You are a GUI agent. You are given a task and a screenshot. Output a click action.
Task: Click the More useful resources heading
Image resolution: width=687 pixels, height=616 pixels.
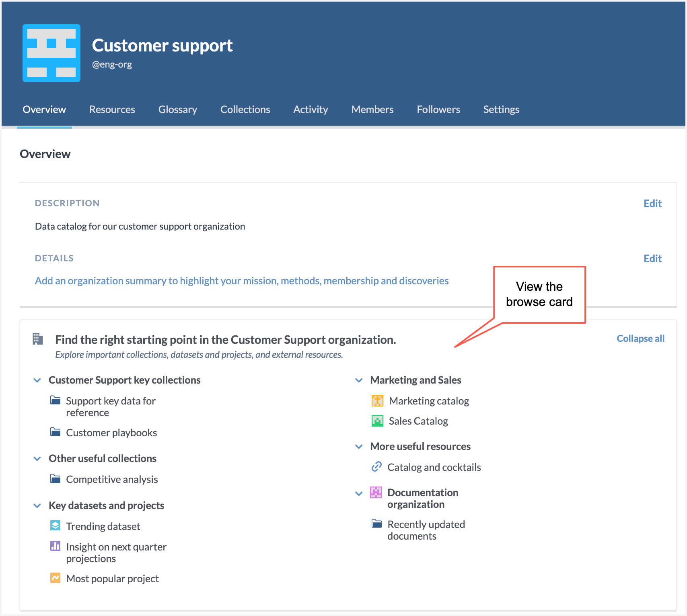click(420, 446)
